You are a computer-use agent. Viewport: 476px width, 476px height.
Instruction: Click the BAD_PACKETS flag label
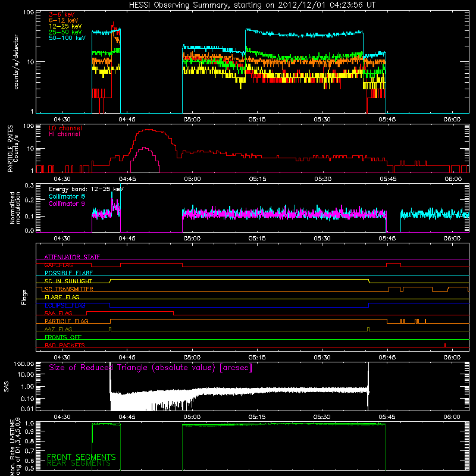point(65,345)
